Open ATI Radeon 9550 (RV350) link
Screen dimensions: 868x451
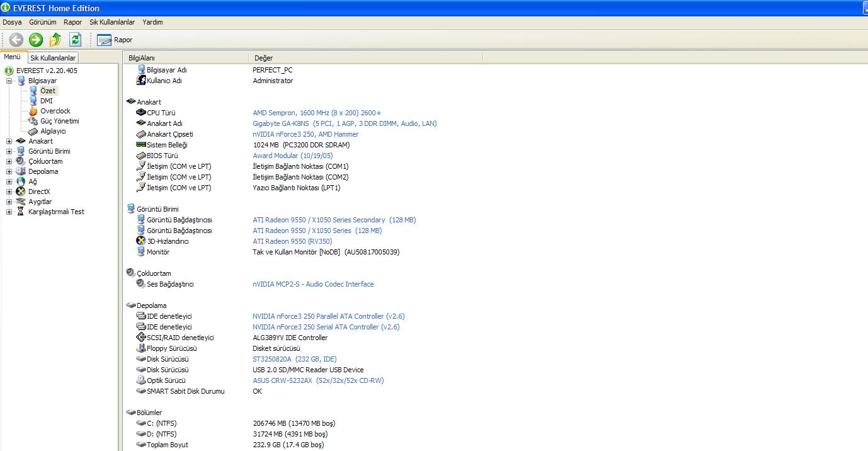[292, 241]
